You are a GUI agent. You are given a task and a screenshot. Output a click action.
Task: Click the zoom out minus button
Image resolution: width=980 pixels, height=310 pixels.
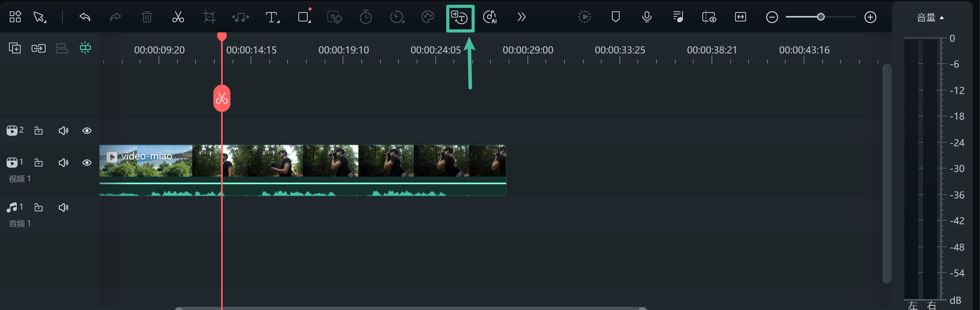772,17
